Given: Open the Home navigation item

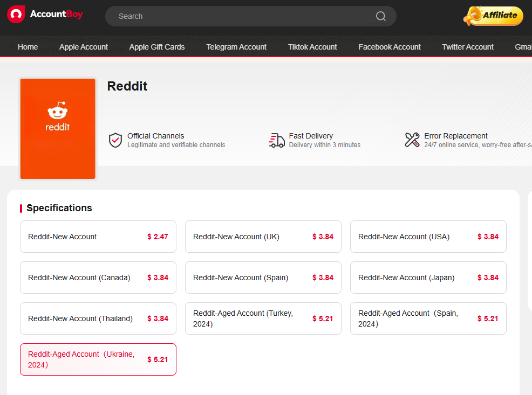Looking at the screenshot, I should pos(28,47).
